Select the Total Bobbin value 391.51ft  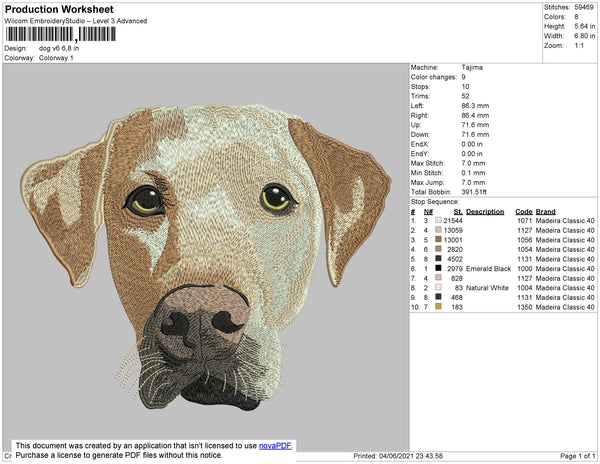click(474, 192)
